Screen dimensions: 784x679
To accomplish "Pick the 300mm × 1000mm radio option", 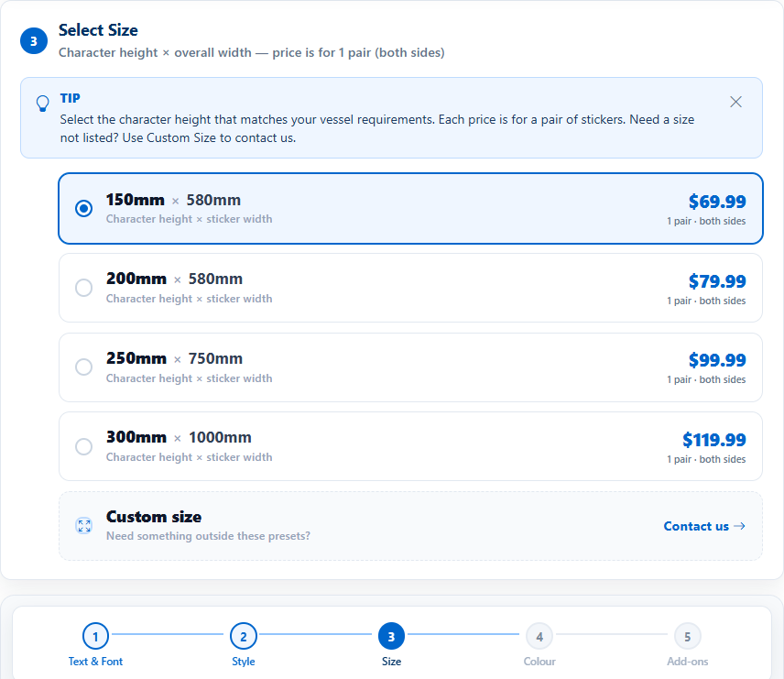I will 83,446.
